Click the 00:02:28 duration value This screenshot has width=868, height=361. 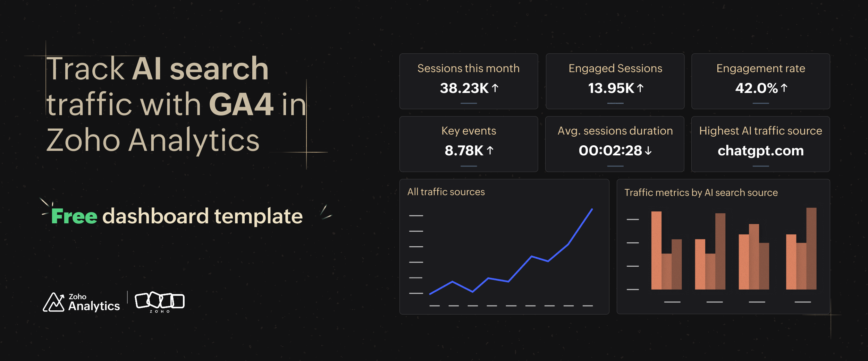tap(610, 151)
